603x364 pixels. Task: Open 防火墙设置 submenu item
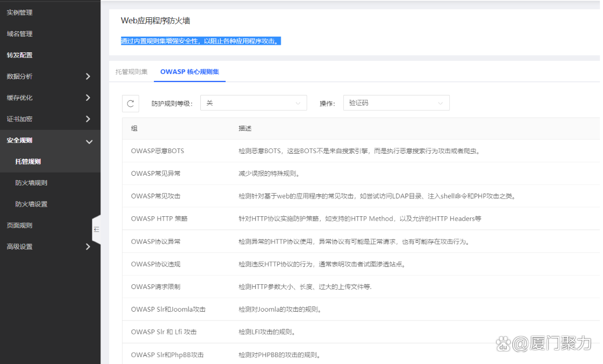(31, 204)
